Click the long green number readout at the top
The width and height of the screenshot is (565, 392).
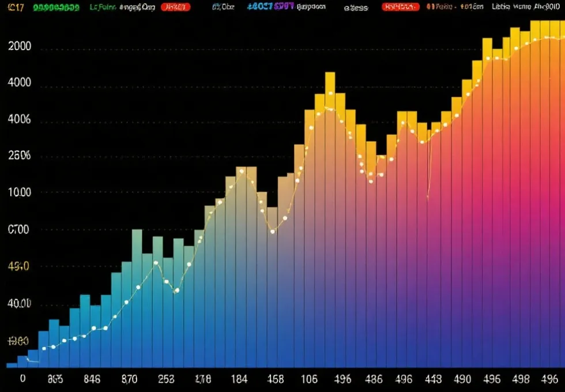point(56,7)
